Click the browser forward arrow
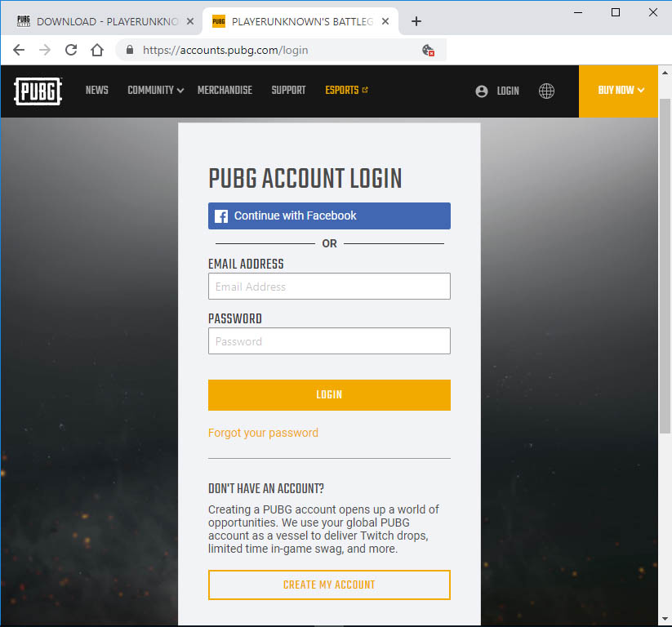 (45, 50)
